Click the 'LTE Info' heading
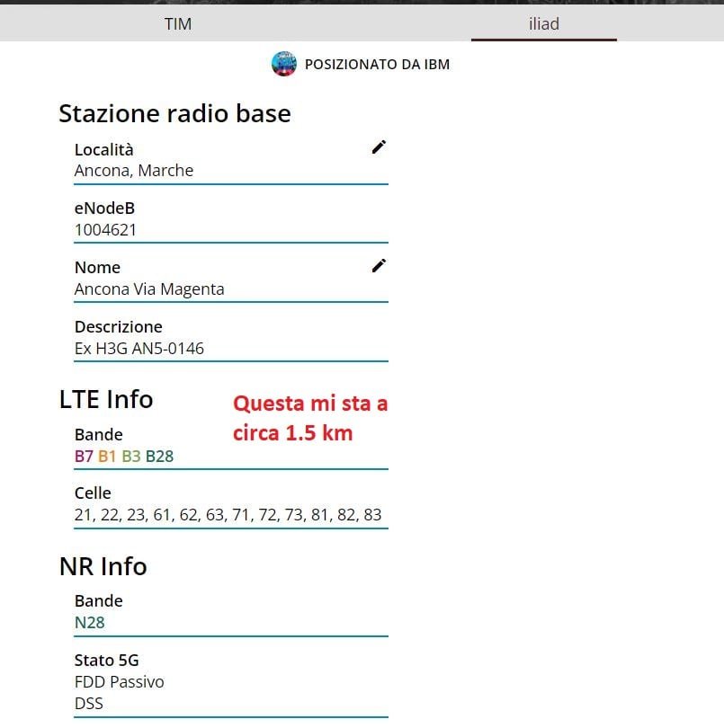Image resolution: width=724 pixels, height=728 pixels. (x=106, y=399)
